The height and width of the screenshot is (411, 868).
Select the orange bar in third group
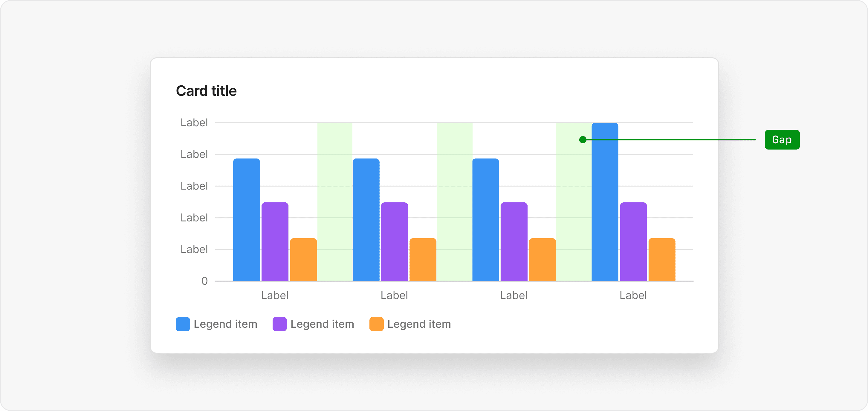pos(542,260)
